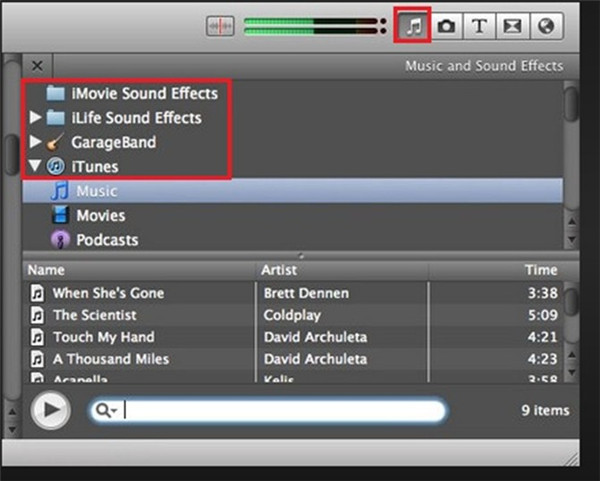The width and height of the screenshot is (600, 481).
Task: Play the selected song preview
Action: 51,410
